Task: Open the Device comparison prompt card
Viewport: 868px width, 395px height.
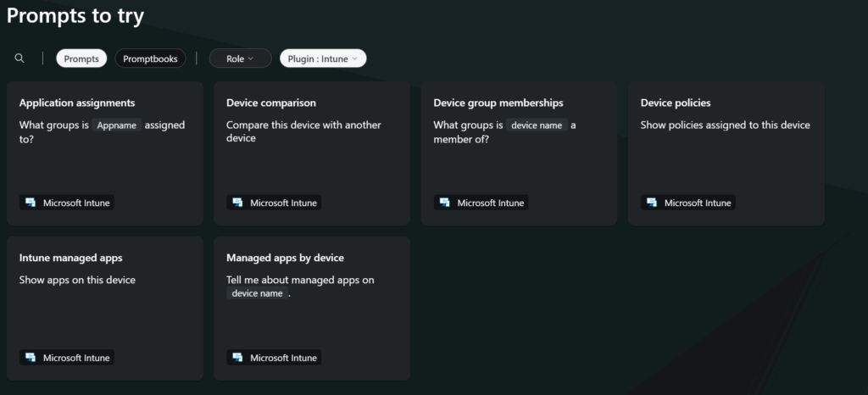Action: [312, 153]
